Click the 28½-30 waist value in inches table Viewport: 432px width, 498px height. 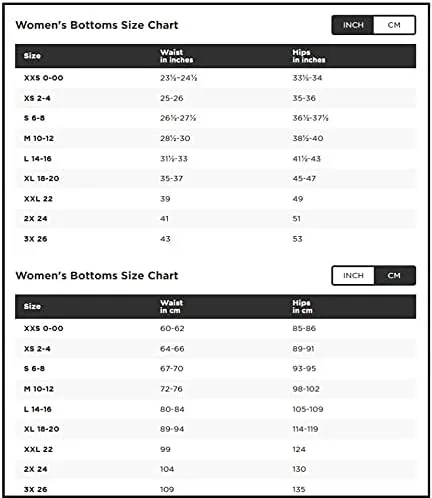(175, 138)
